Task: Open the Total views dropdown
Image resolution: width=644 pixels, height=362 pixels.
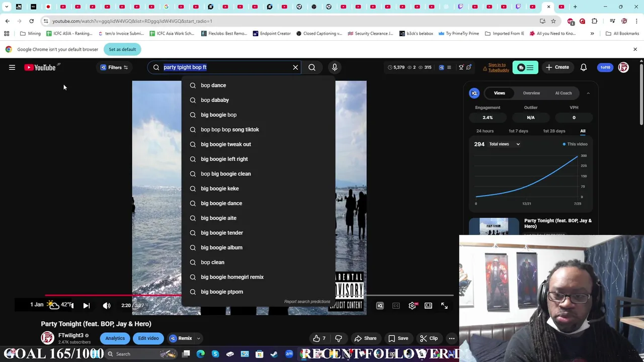Action: pyautogui.click(x=505, y=144)
